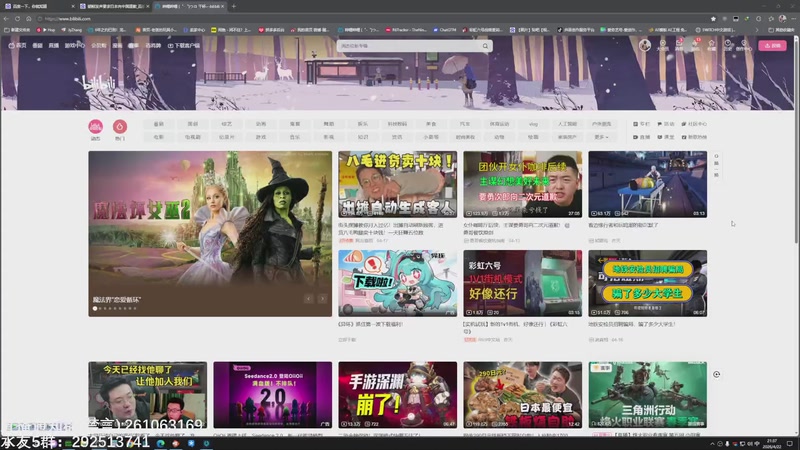
Task: Expand the 更多 categories dropdown
Action: [601, 137]
